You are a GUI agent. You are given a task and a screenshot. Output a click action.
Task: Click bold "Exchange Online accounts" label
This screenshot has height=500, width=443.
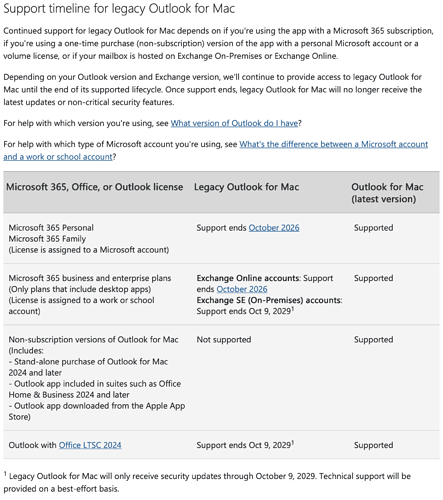tap(248, 278)
